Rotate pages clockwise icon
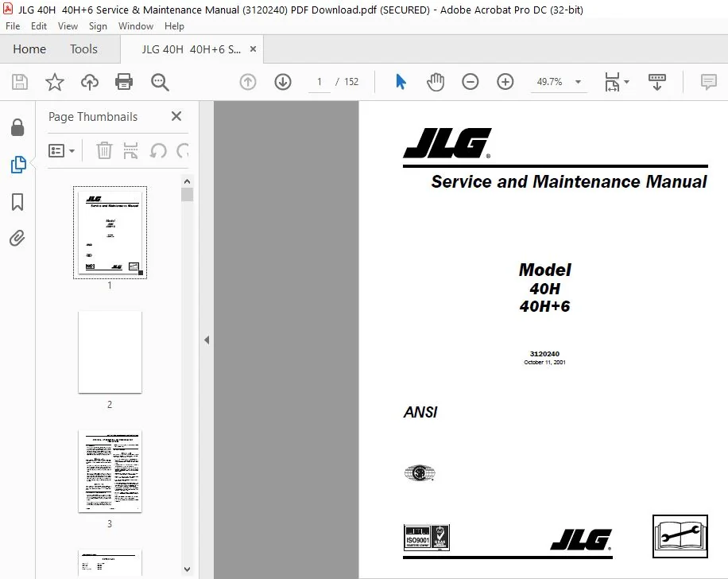Image resolution: width=728 pixels, height=579 pixels. (183, 150)
